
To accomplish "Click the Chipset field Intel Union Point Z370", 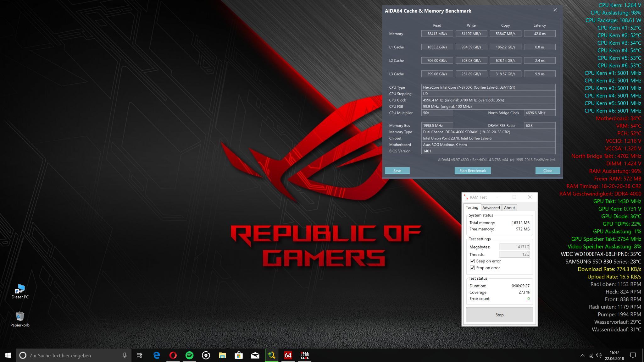I will (x=488, y=138).
